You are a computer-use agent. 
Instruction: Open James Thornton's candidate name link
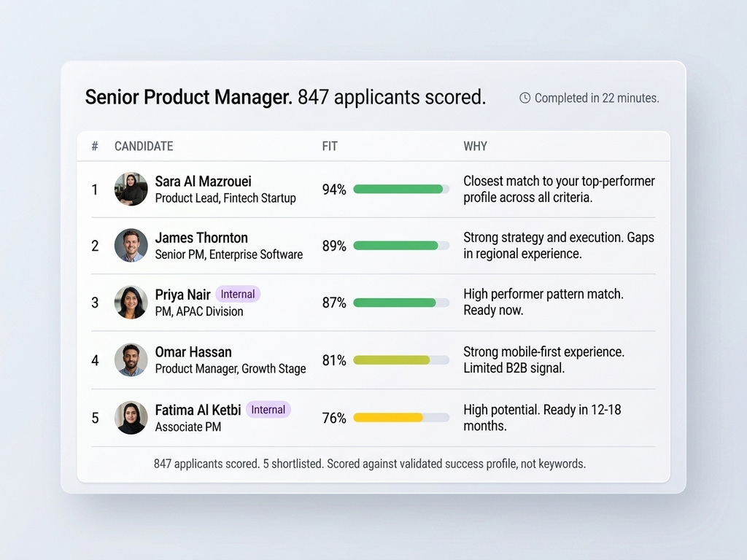201,238
